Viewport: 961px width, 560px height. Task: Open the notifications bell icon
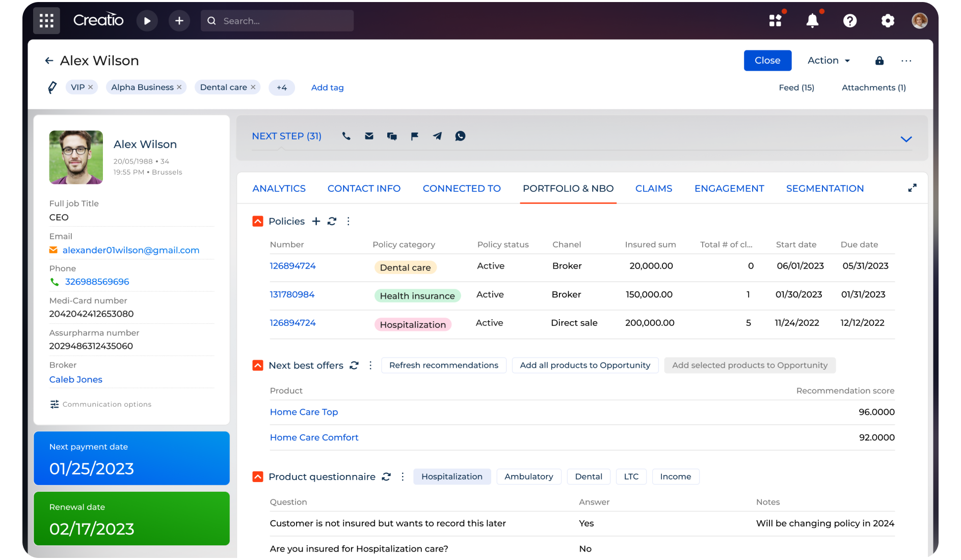pyautogui.click(x=812, y=21)
